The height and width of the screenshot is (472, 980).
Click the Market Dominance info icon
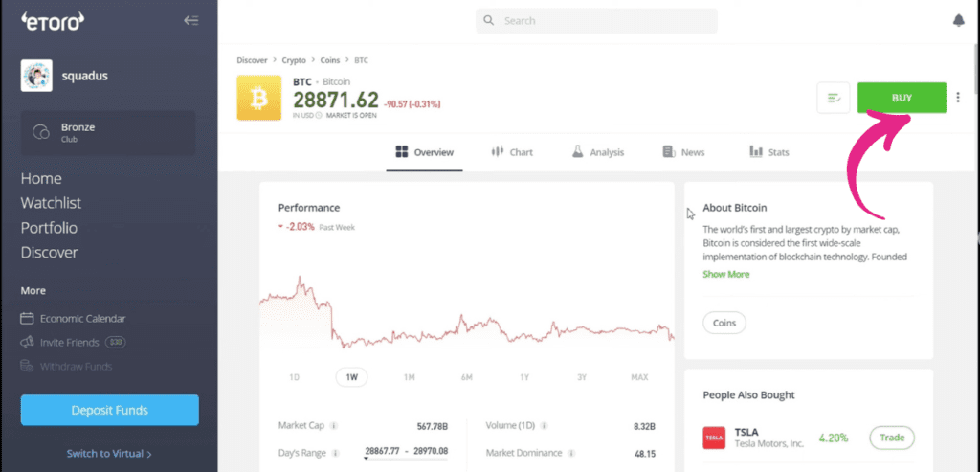pos(570,453)
